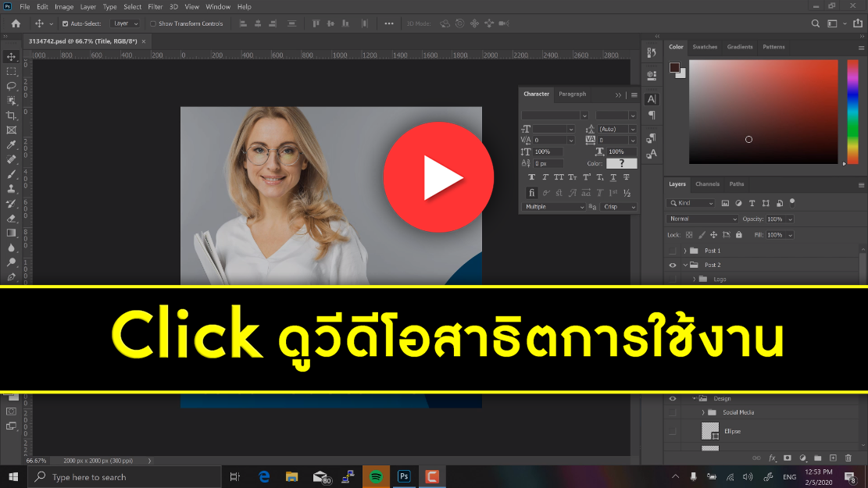
Task: Expand the Post 1 layer group
Action: 685,251
